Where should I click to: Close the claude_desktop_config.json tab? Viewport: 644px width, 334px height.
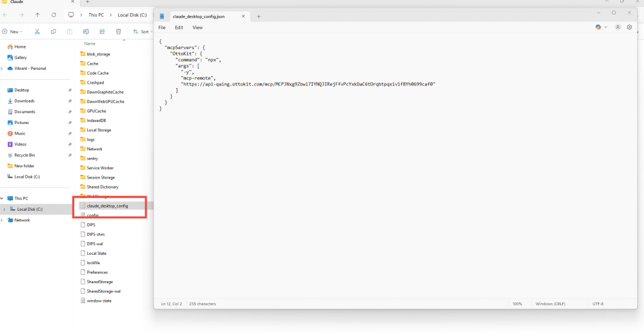[243, 16]
